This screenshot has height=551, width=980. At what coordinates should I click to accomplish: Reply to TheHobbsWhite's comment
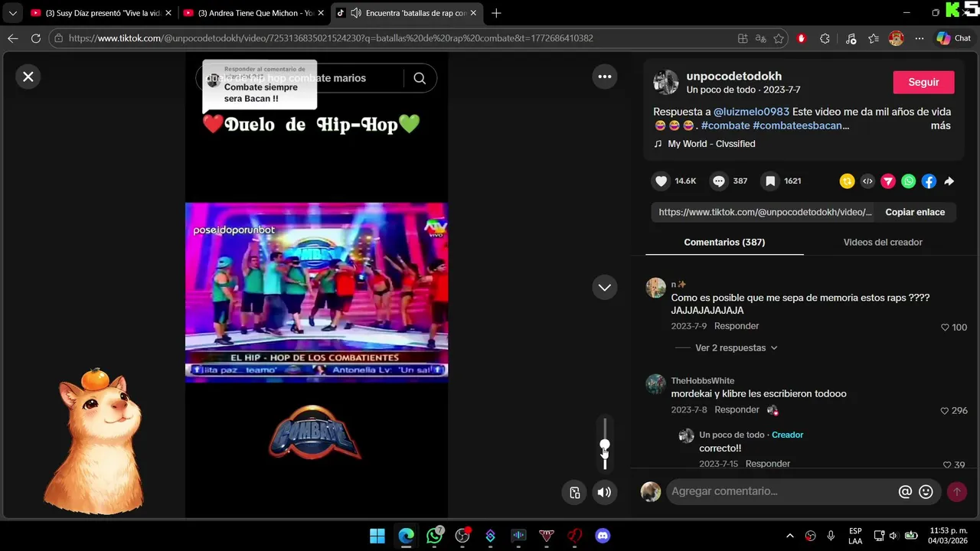[x=737, y=409]
